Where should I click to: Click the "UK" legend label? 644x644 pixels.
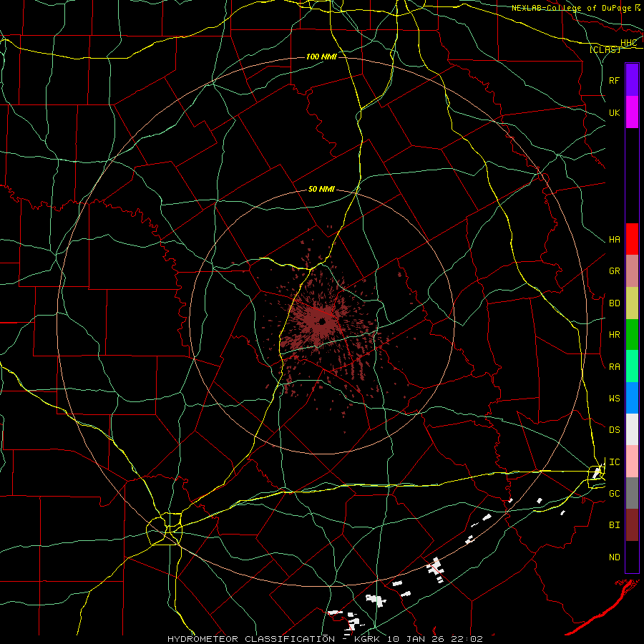(x=614, y=112)
